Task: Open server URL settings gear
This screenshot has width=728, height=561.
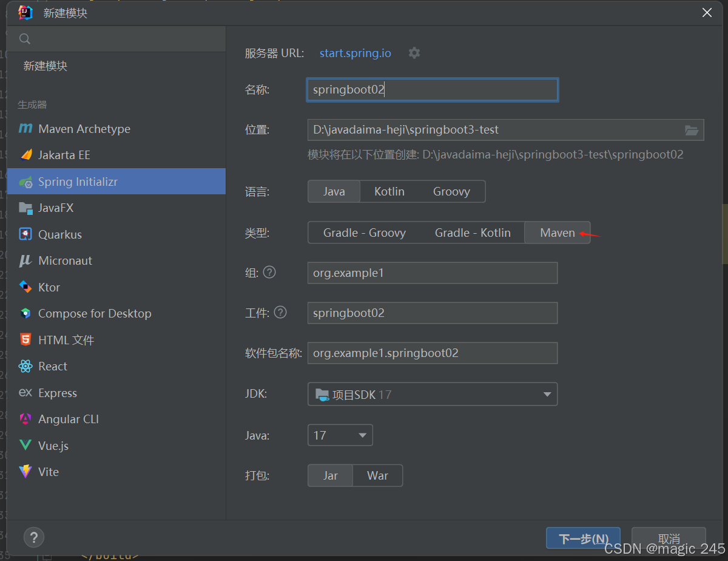Action: (x=414, y=53)
